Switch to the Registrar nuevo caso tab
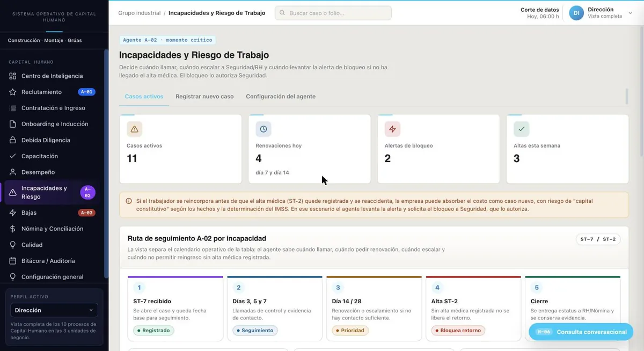The height and width of the screenshot is (351, 644). (x=204, y=97)
